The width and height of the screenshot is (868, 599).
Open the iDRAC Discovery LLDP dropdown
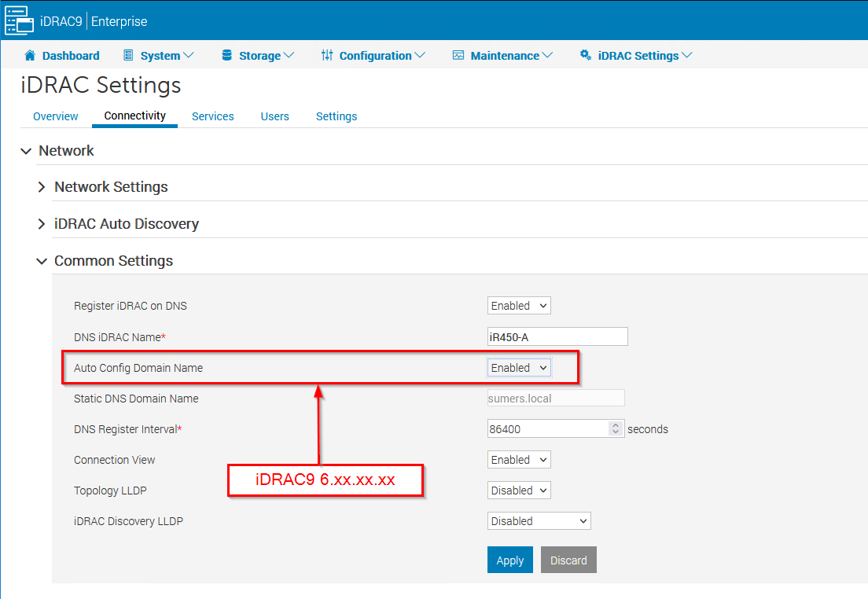pyautogui.click(x=539, y=520)
